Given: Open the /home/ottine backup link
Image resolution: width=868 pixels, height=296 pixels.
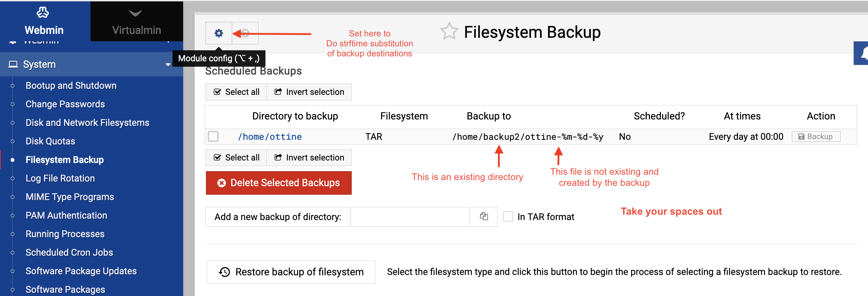Looking at the screenshot, I should 270,137.
